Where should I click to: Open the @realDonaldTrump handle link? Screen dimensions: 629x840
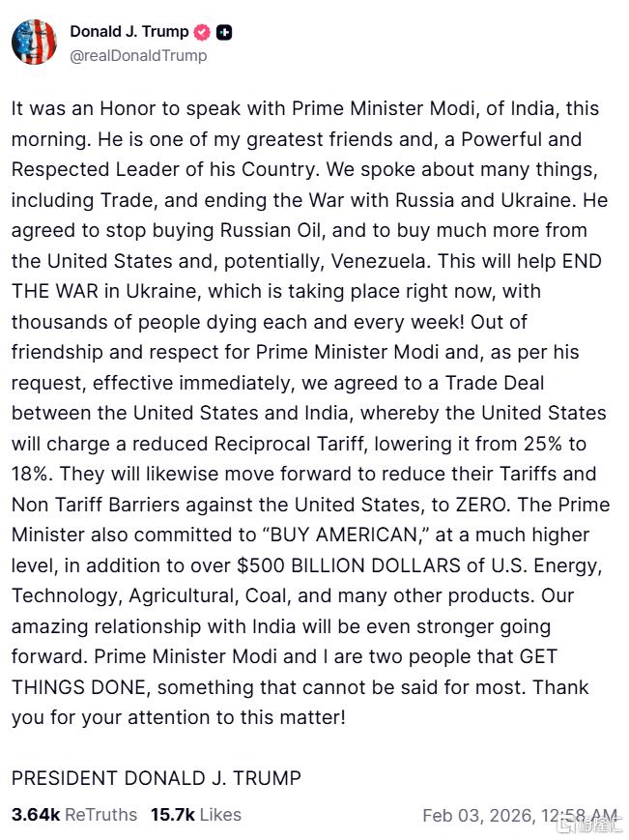coord(138,55)
